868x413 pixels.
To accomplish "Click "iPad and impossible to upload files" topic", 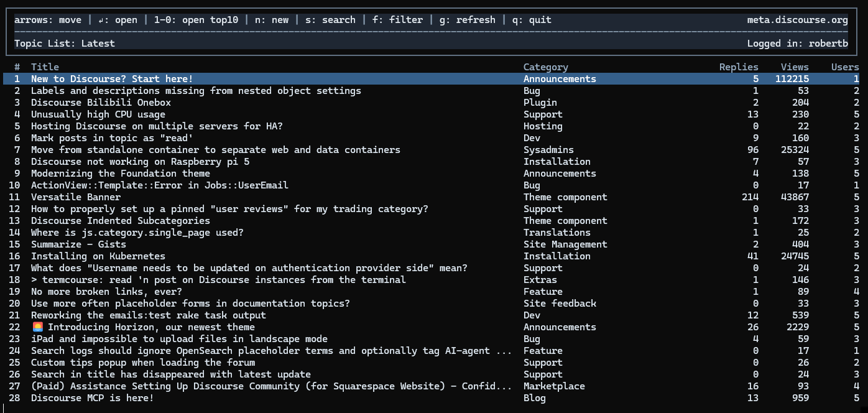I will [179, 339].
